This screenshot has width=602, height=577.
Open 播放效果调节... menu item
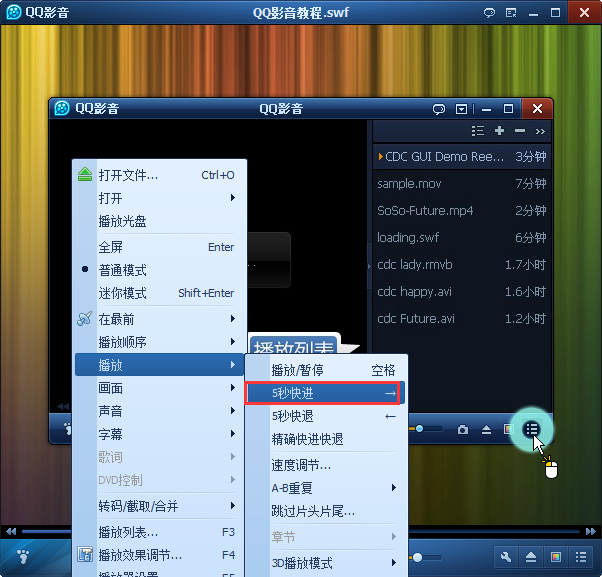[x=159, y=555]
